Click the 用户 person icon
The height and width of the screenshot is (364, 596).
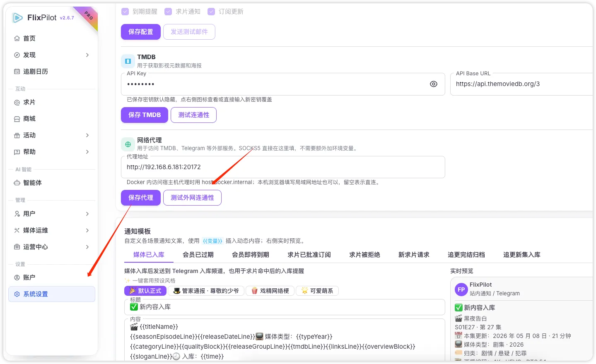click(x=17, y=214)
